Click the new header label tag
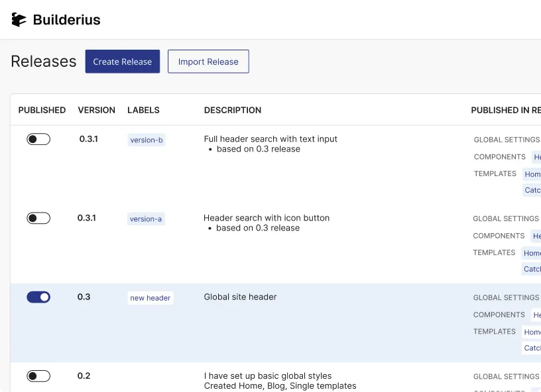Viewport: 541px width, 392px height. click(x=150, y=298)
